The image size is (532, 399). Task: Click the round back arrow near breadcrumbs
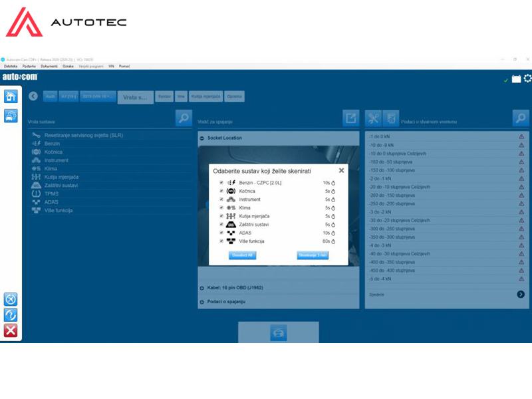[33, 96]
